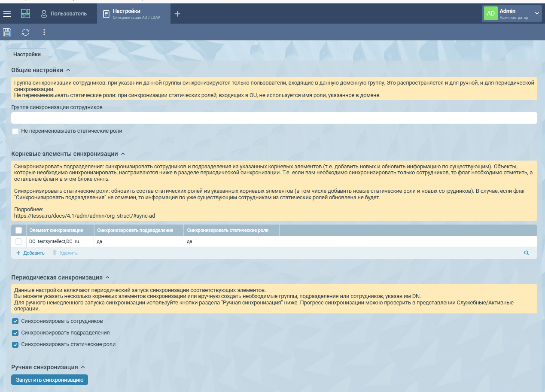
Task: Click the refresh arrows icon
Action: [x=26, y=32]
